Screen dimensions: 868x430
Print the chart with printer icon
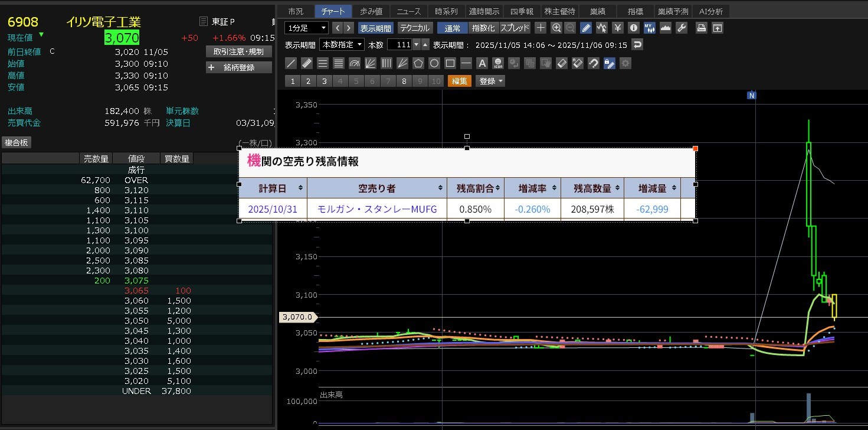701,28
